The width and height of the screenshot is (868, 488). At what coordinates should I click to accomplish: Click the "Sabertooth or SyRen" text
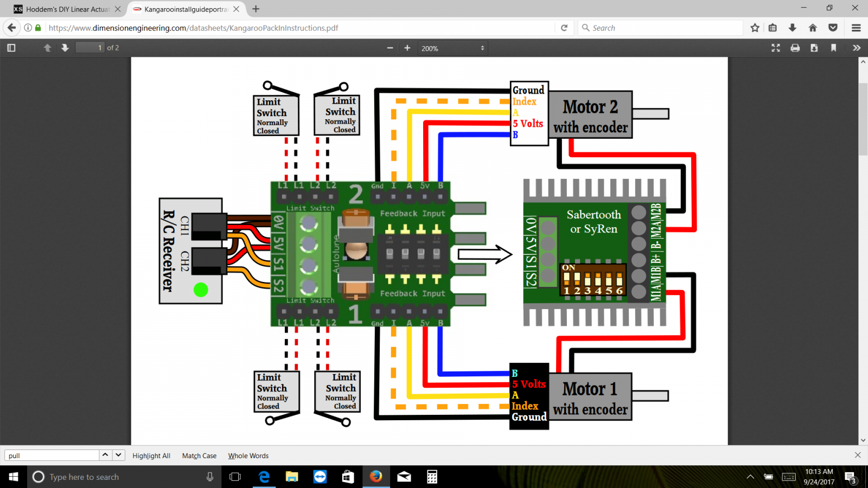tap(594, 222)
